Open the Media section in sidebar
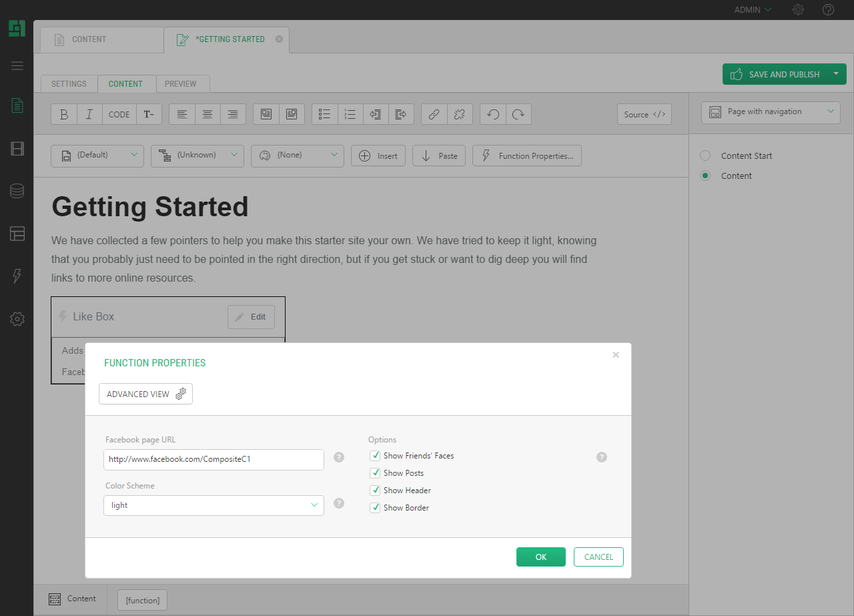The width and height of the screenshot is (854, 616). [x=17, y=148]
